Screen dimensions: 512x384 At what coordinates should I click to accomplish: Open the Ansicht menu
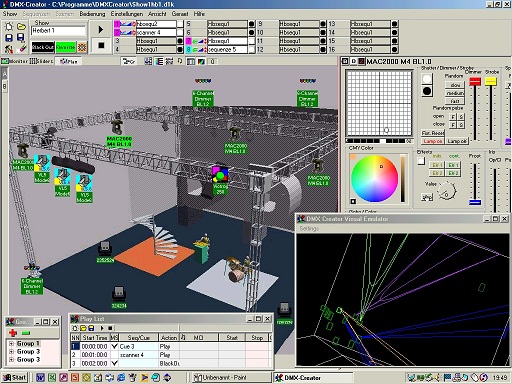point(157,14)
